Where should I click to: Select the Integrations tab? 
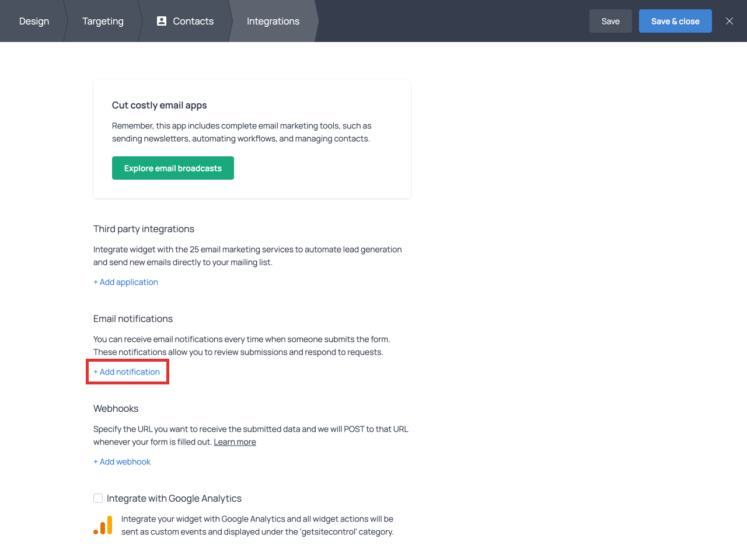[273, 21]
